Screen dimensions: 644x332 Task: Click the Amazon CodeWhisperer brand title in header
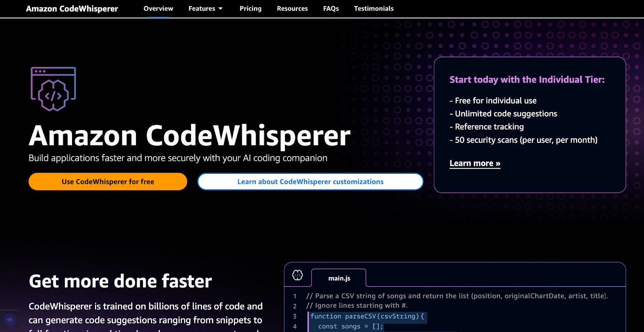72,9
